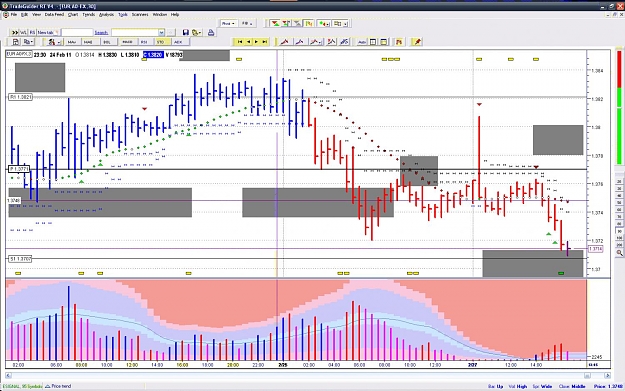The height and width of the screenshot is (391, 625).
Task: Open the Tools menu
Action: [x=123, y=14]
